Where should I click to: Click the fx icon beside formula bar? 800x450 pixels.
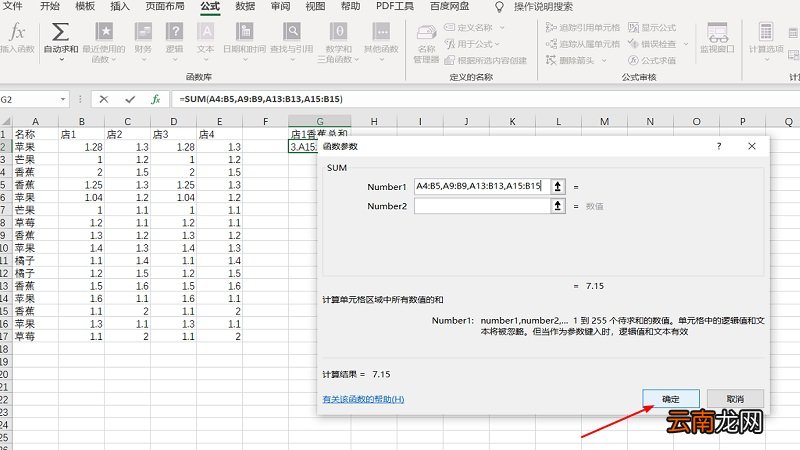pos(156,99)
